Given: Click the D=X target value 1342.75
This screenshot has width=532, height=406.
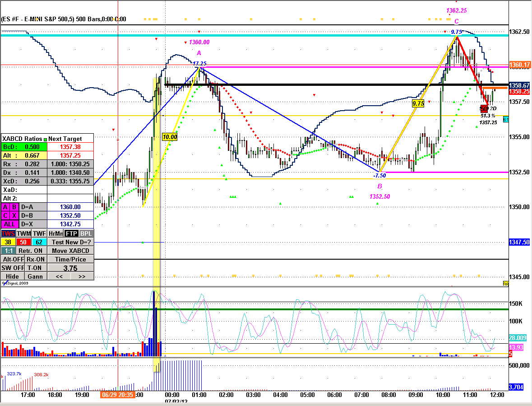Looking at the screenshot, I should 70,224.
